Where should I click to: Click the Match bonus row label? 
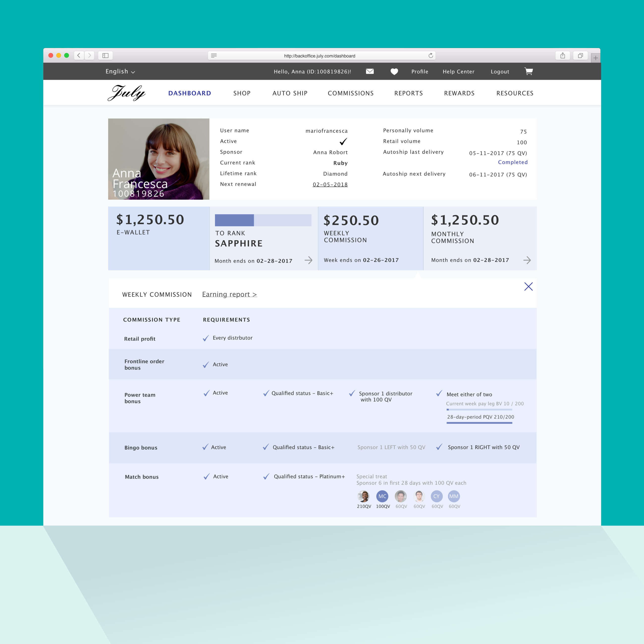(x=142, y=477)
